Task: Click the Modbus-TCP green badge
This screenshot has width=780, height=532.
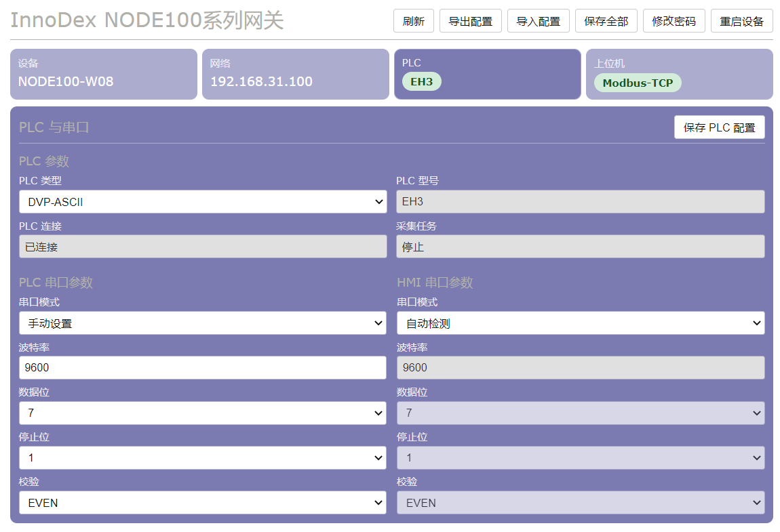Action: click(x=638, y=83)
